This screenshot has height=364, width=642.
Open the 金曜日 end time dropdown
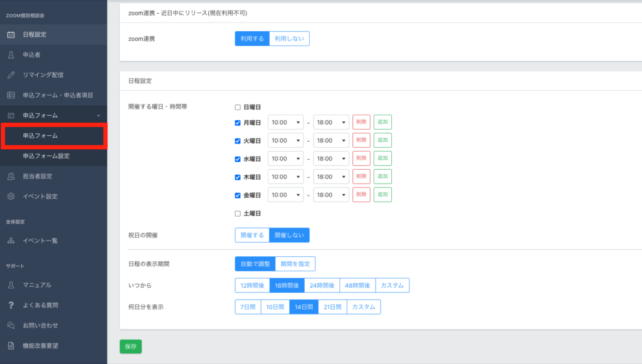331,195
